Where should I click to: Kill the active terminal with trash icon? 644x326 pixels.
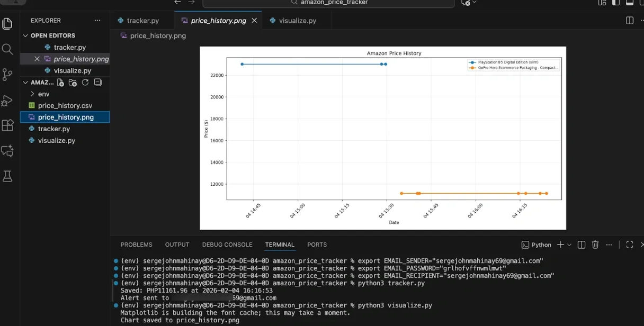point(595,245)
